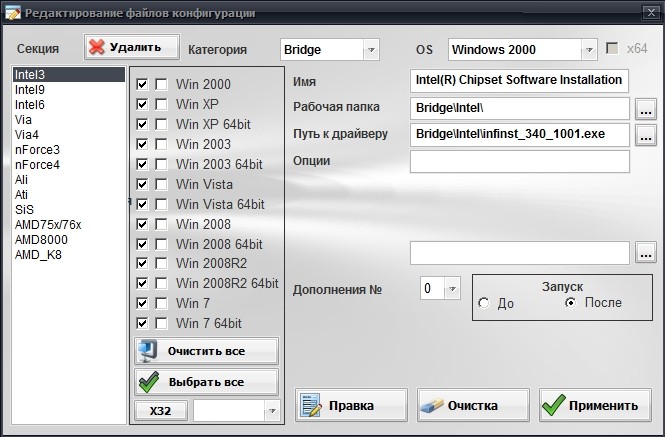The image size is (665, 437).
Task: Enable second checkbox for Win XP
Action: tap(161, 104)
